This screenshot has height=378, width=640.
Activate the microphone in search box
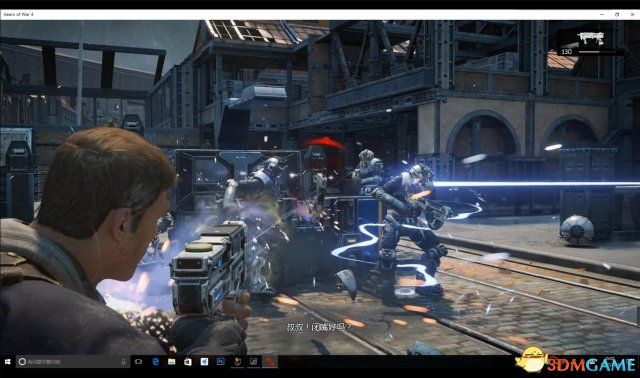pos(124,362)
